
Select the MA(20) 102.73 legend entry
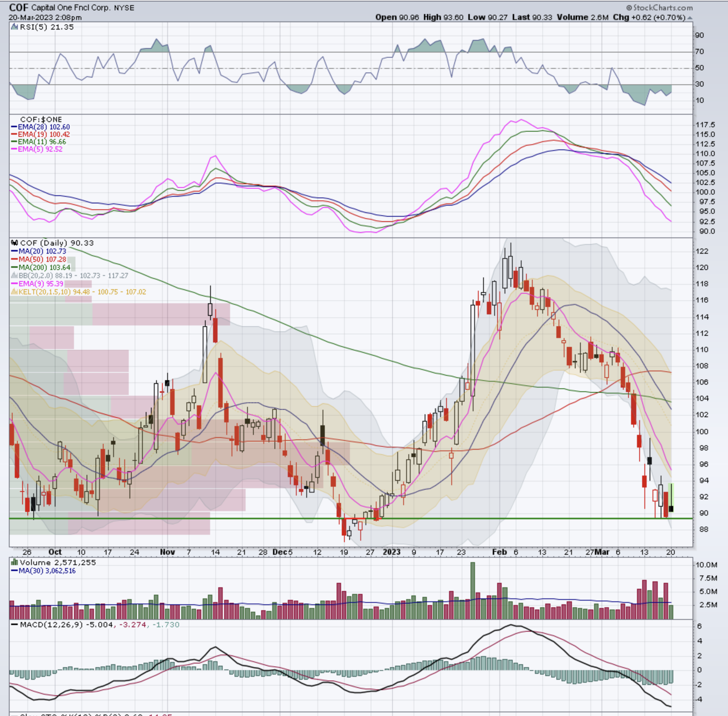[39, 251]
